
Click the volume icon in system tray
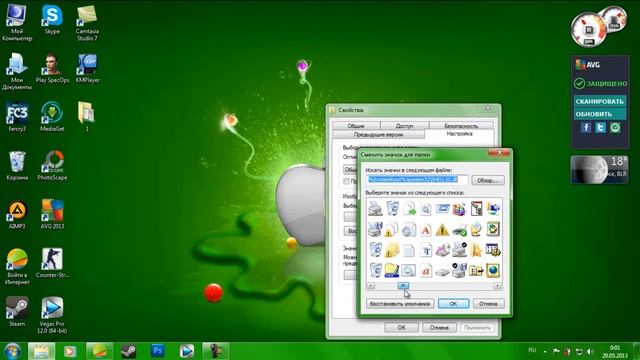pos(590,351)
